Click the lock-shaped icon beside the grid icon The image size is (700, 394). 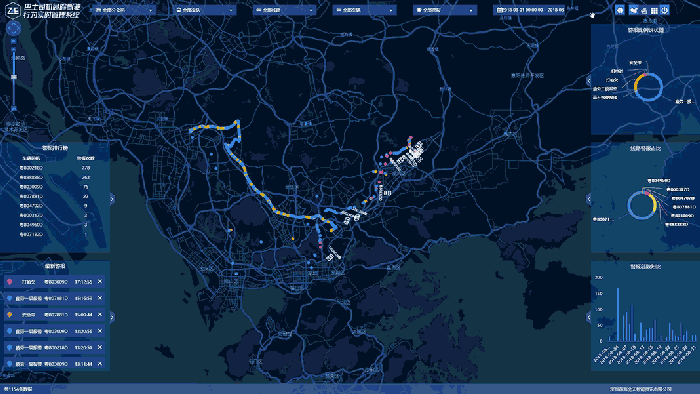[644, 10]
